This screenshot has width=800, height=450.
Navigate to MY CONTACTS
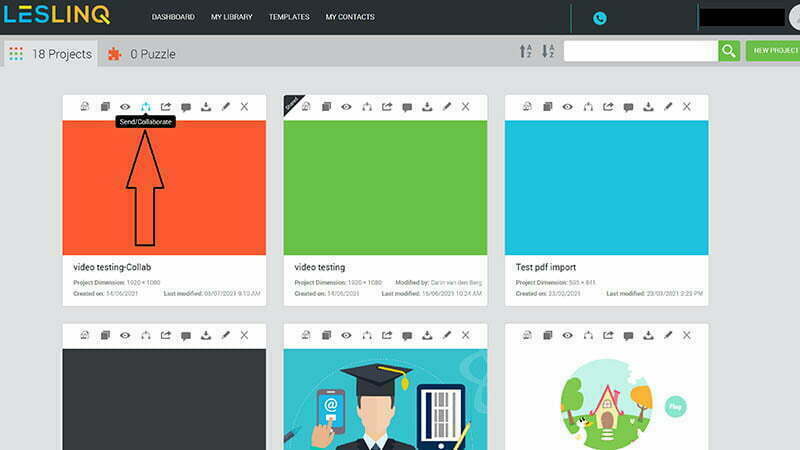coord(350,17)
